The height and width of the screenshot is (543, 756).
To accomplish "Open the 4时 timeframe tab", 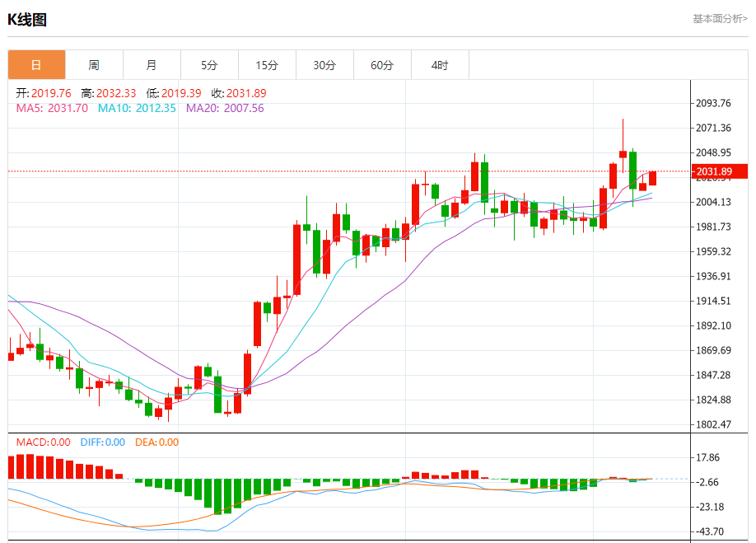I will [440, 64].
